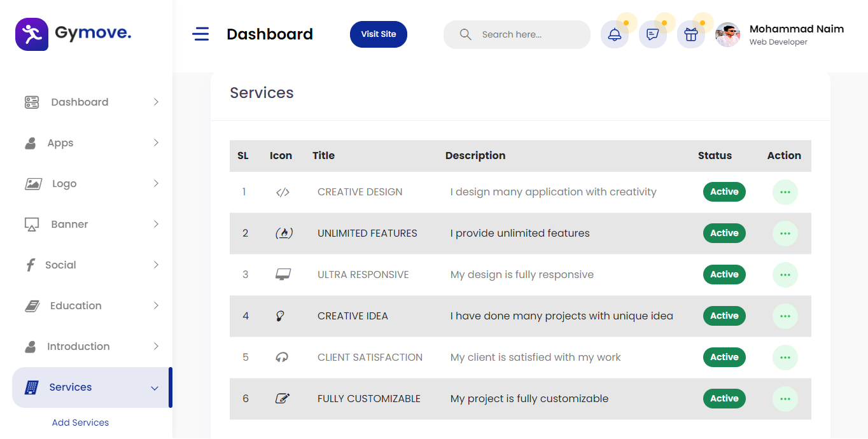This screenshot has width=868, height=439.
Task: Open the hamburger menu next to Dashboard
Action: (x=200, y=34)
